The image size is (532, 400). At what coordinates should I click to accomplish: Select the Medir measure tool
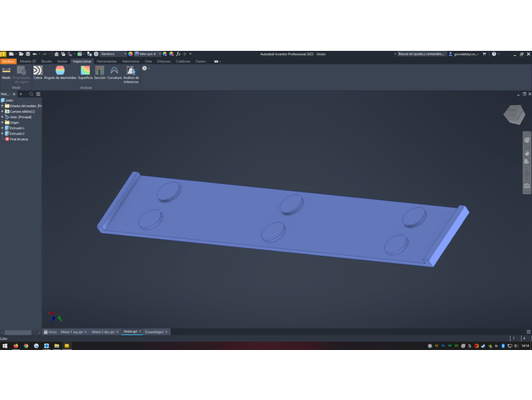click(6, 72)
